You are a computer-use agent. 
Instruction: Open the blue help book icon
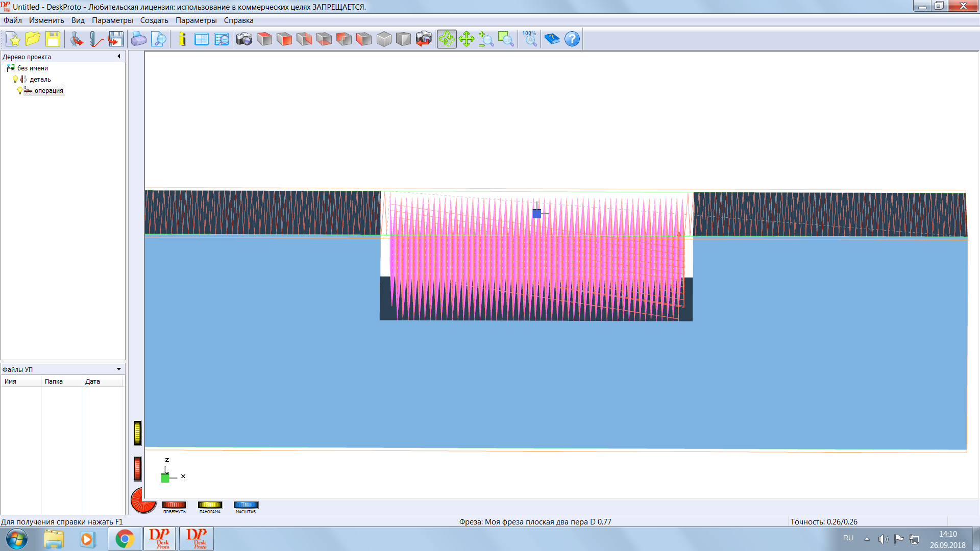coord(552,39)
